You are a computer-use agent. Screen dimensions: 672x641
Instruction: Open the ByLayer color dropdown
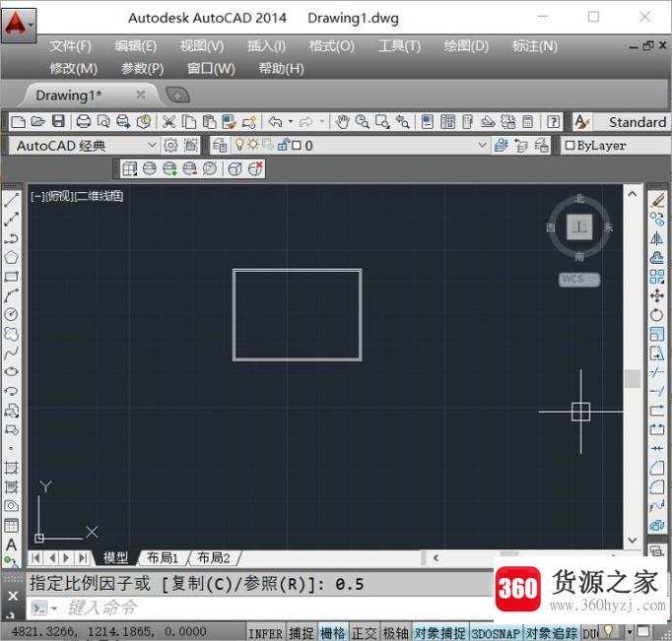(x=615, y=146)
